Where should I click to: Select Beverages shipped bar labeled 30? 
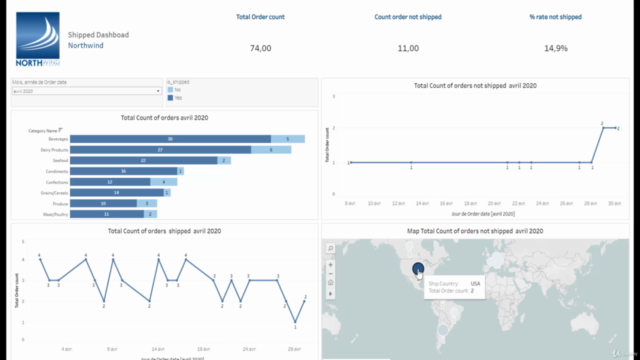(x=170, y=139)
